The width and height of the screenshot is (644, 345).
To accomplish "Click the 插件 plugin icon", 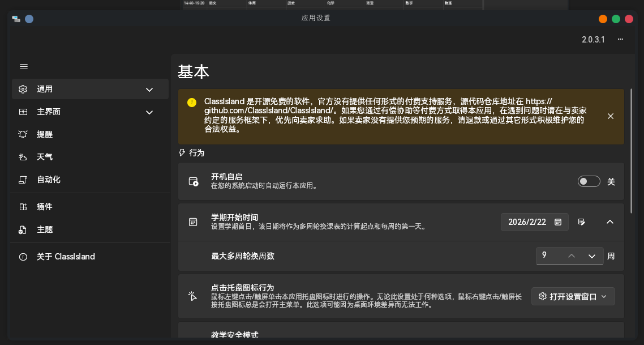I will (x=23, y=207).
